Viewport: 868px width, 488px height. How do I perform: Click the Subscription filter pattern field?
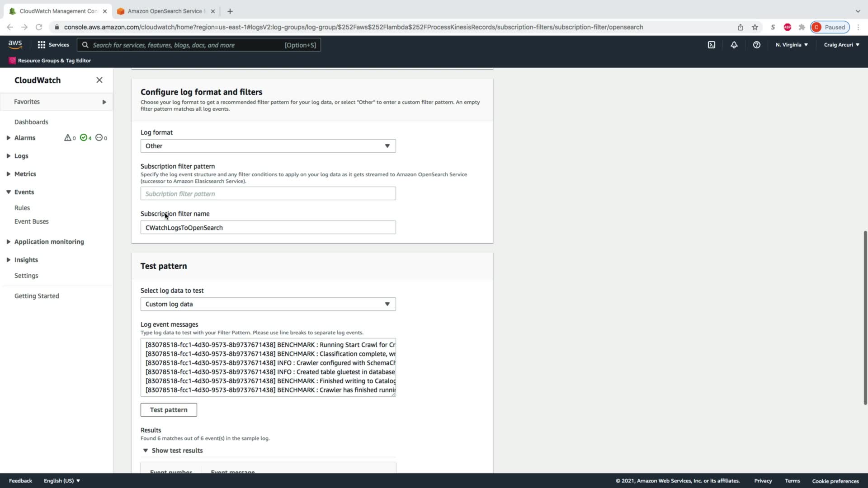[x=268, y=194]
